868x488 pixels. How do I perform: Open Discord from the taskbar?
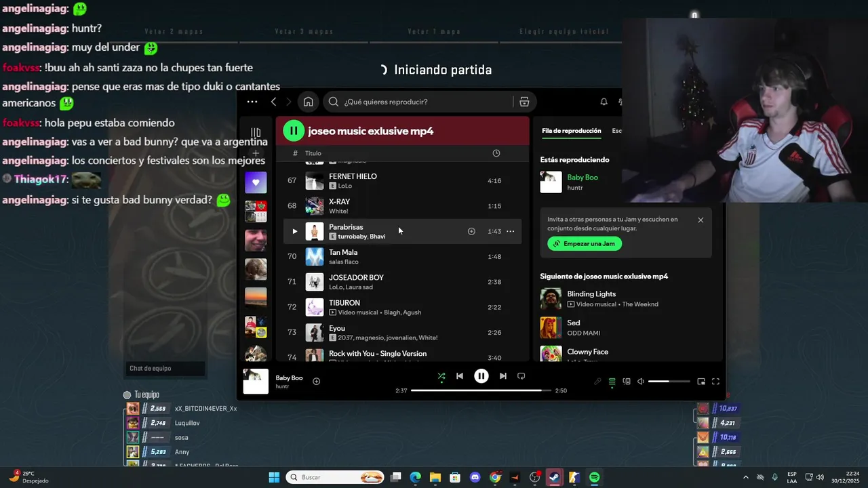point(475,477)
